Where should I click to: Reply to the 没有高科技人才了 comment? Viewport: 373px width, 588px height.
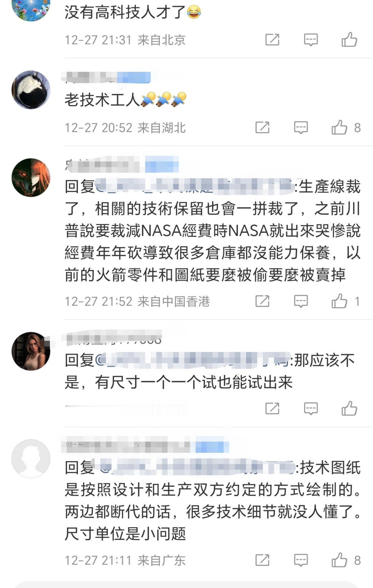point(311,40)
